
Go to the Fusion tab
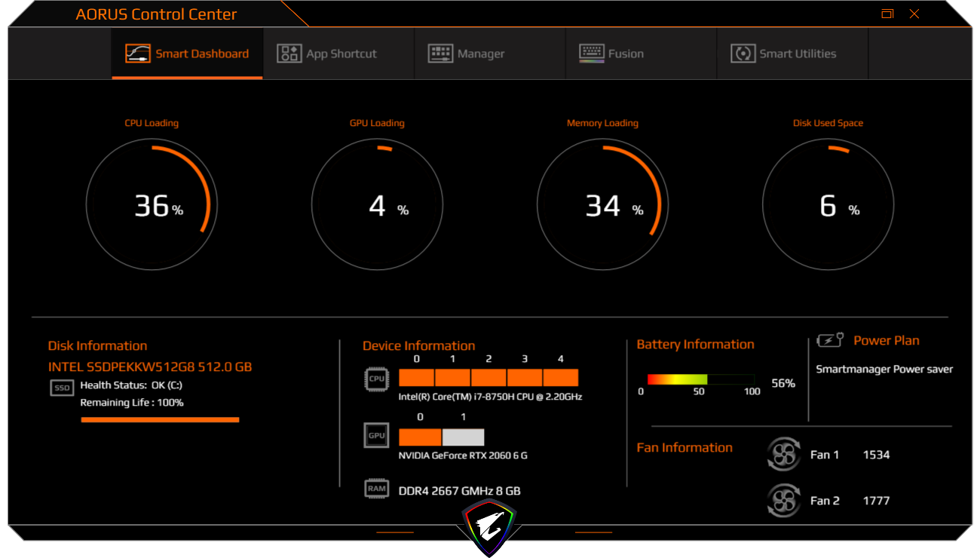[641, 54]
